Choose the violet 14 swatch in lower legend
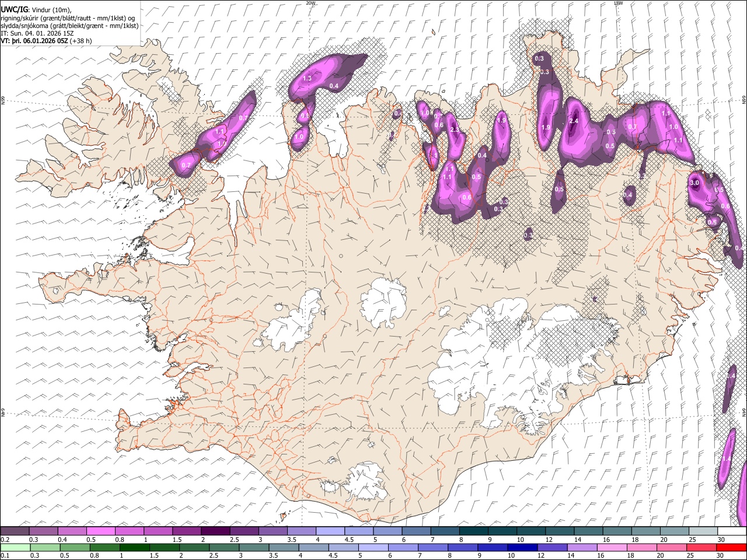 [x=582, y=547]
